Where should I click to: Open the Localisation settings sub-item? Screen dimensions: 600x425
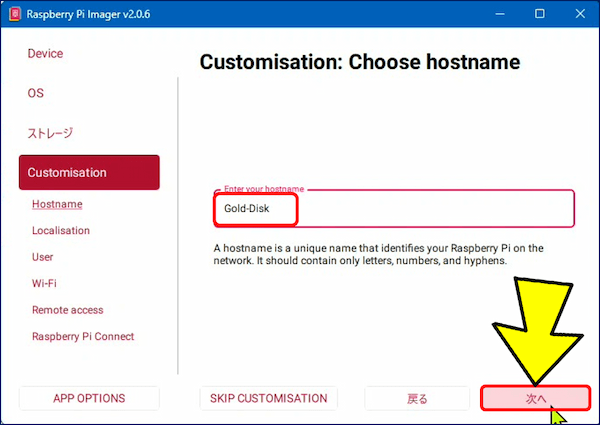click(60, 230)
